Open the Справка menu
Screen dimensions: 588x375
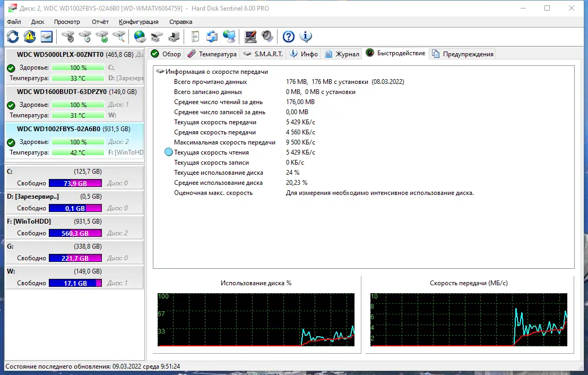(x=180, y=22)
